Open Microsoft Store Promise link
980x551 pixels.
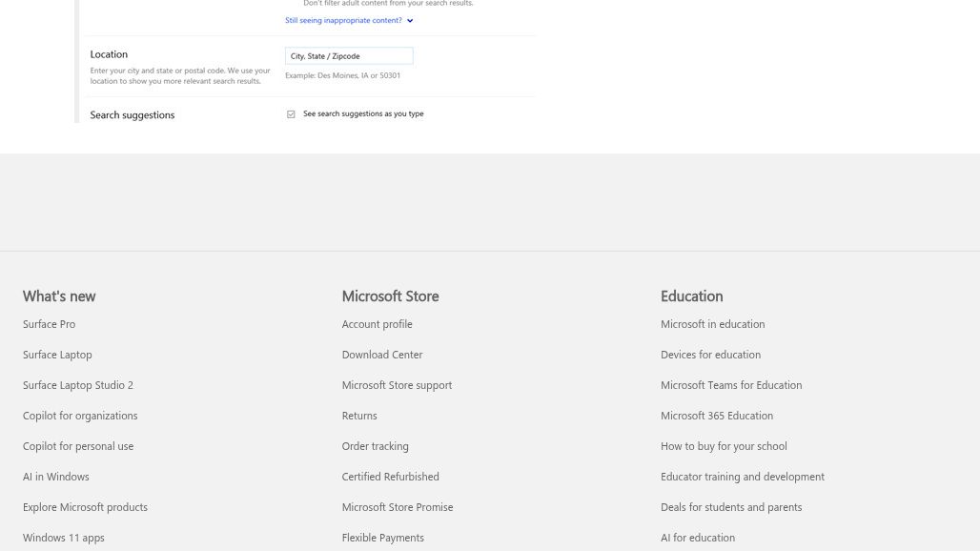(x=398, y=507)
